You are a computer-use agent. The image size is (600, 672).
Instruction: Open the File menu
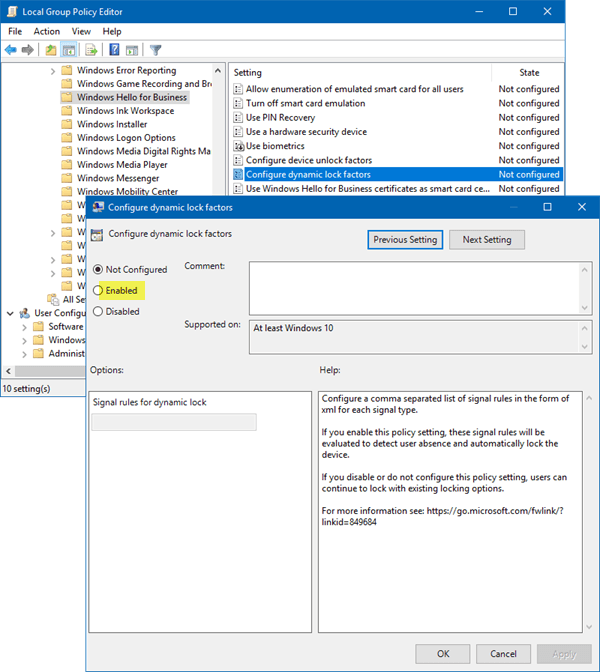pyautogui.click(x=15, y=31)
